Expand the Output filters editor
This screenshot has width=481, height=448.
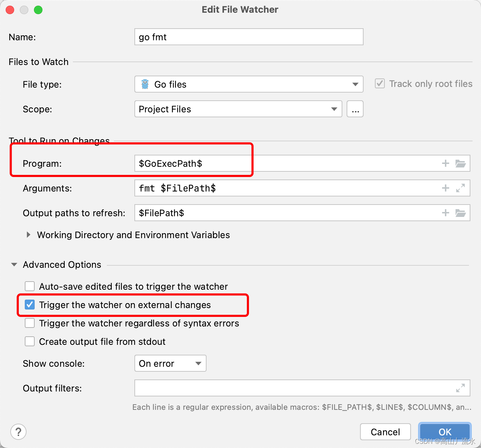pyautogui.click(x=460, y=388)
